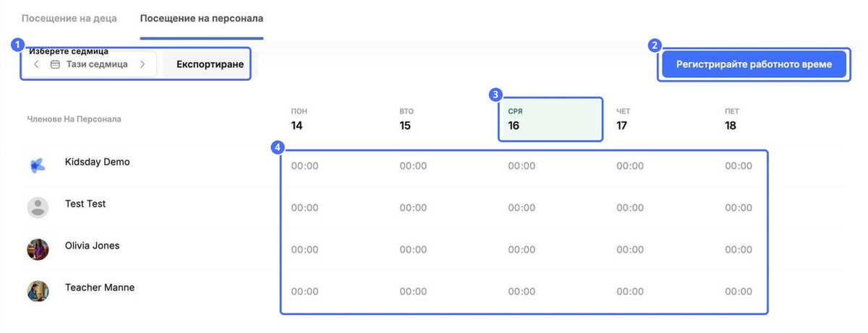The image size is (868, 333).
Task: Click Kidsday Demo's blue flower avatar
Action: 38,165
